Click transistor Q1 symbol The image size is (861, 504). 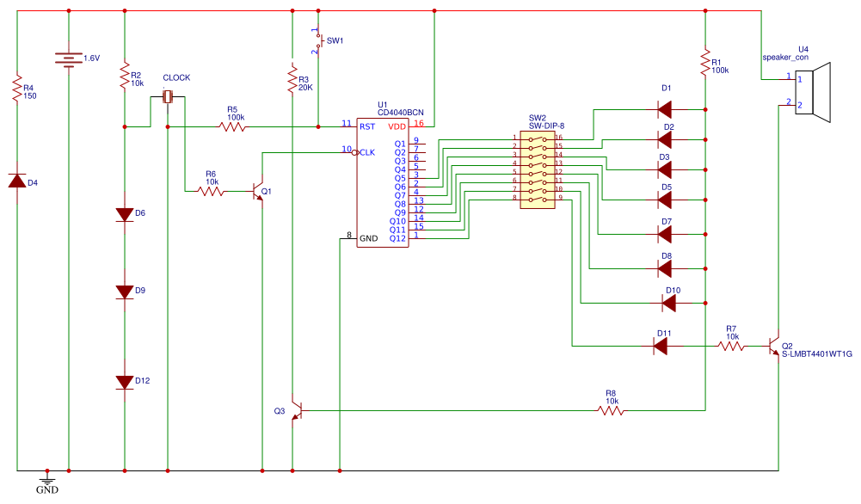pos(258,191)
